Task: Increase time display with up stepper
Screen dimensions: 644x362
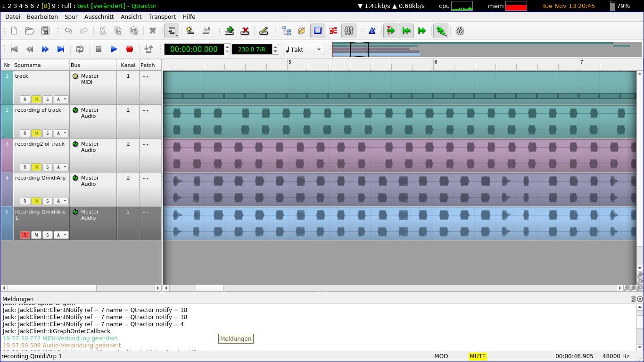Action: coord(227,47)
